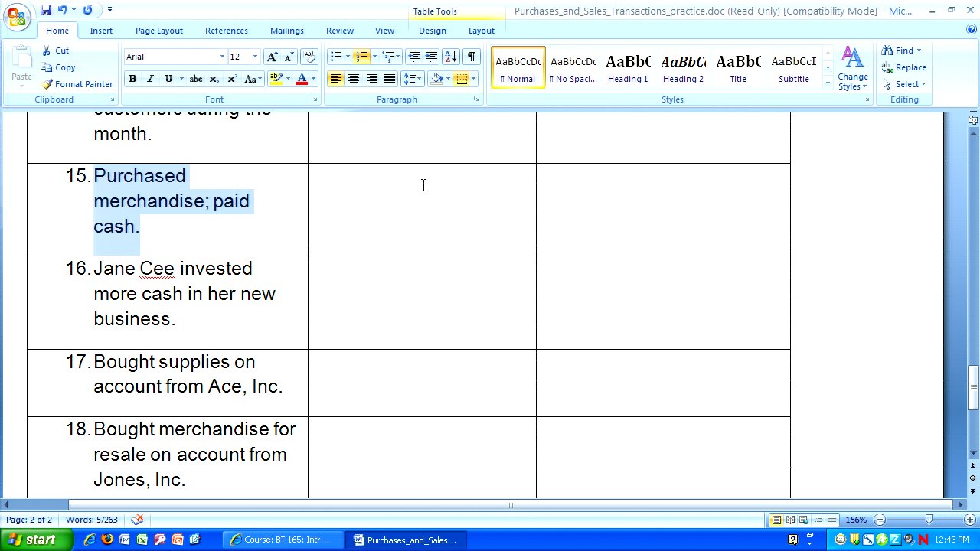This screenshot has height=551, width=980.
Task: Open Course: BT 165 taskbar window
Action: click(x=280, y=540)
